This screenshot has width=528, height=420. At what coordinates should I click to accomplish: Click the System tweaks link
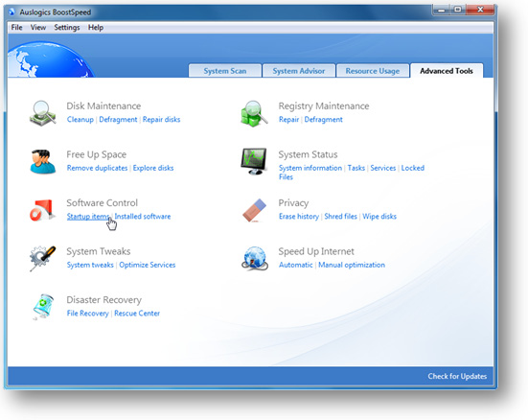pyautogui.click(x=90, y=265)
